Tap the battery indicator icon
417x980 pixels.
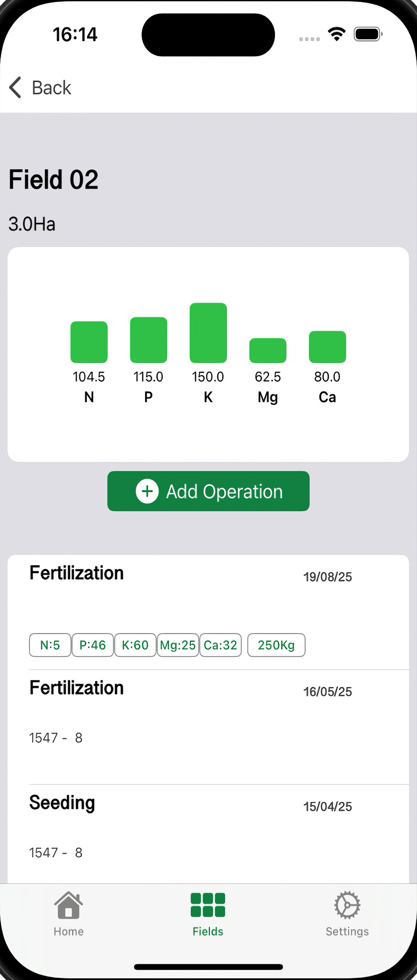[368, 34]
